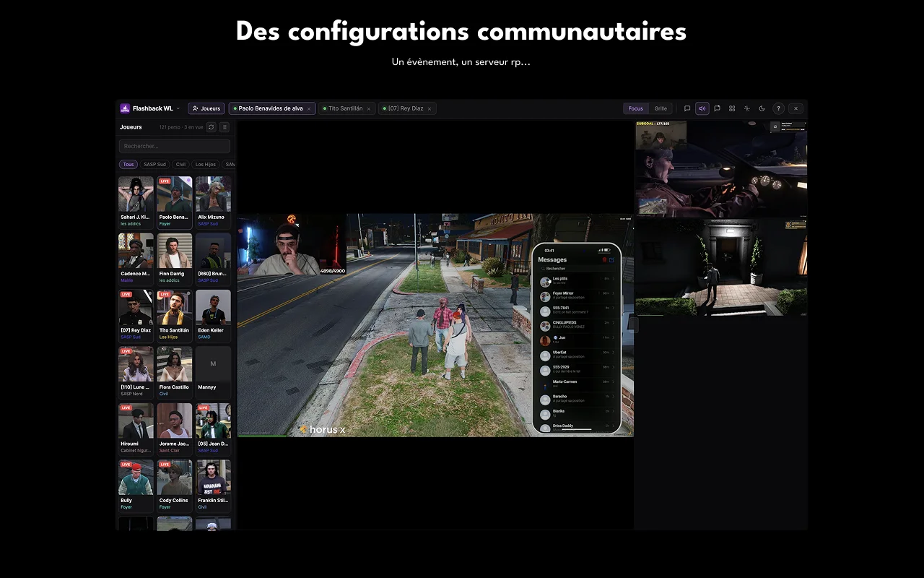The height and width of the screenshot is (578, 924).
Task: Toggle the Joueurs panel button
Action: (x=206, y=108)
